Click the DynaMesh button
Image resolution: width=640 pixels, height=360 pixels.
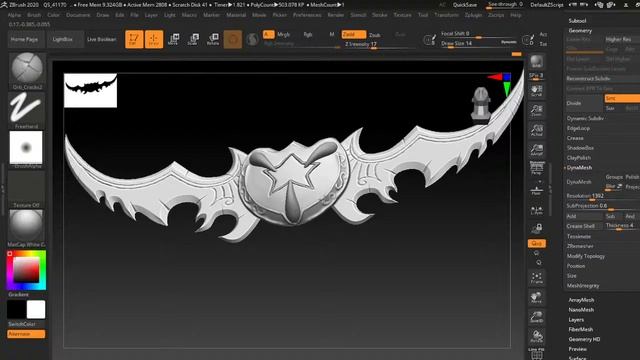(x=584, y=182)
